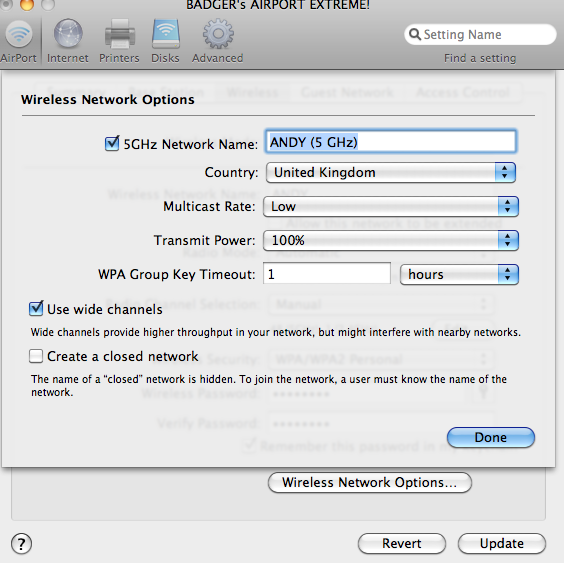This screenshot has width=564, height=563.
Task: Open the Country dropdown
Action: pos(391,172)
